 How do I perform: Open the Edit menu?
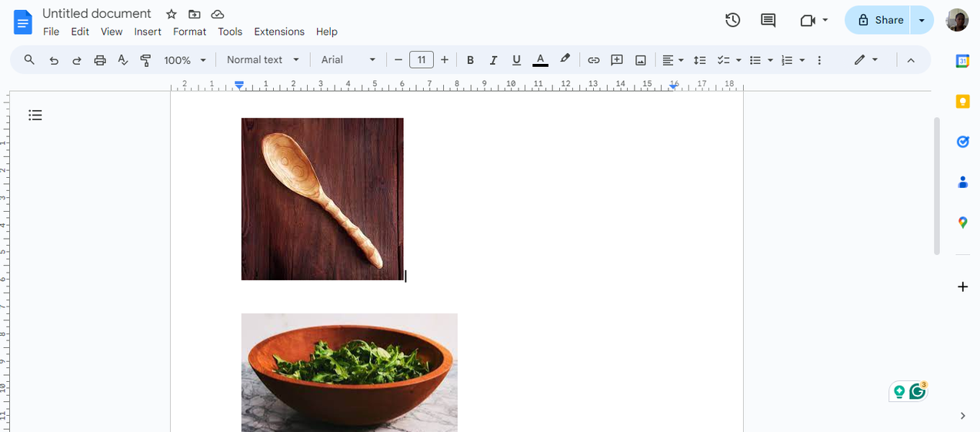pyautogui.click(x=80, y=32)
